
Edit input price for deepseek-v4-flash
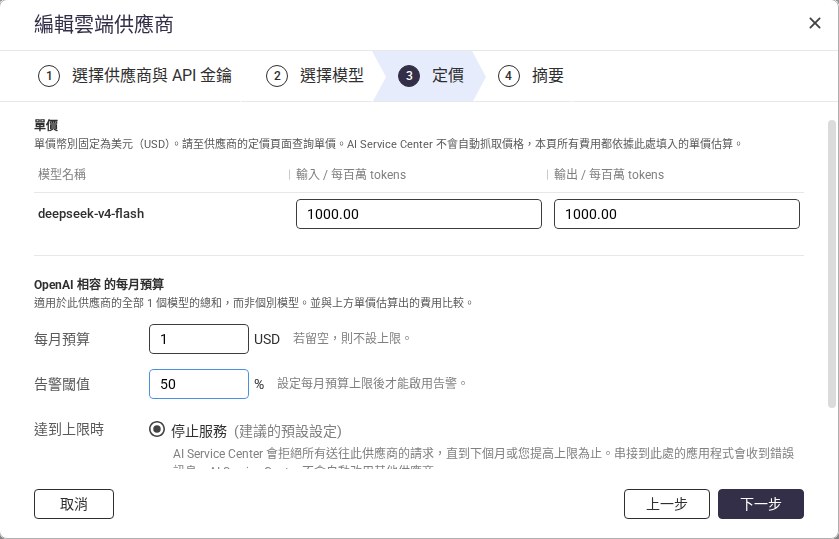tap(419, 214)
